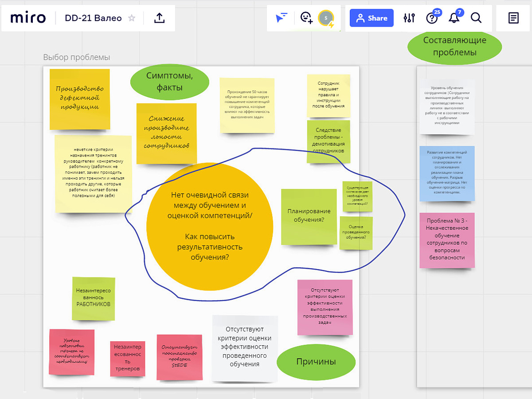Open the help icon with 25 badge
Viewport: 532px width, 399px height.
pos(431,18)
